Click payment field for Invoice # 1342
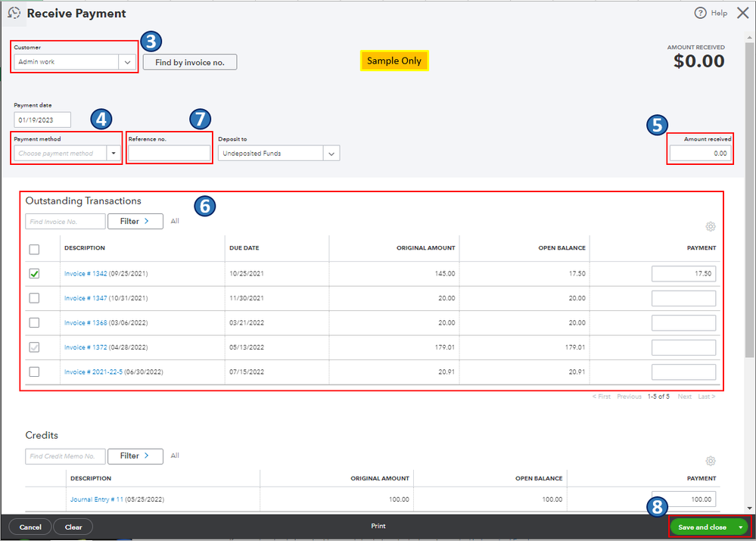Image resolution: width=756 pixels, height=541 pixels. (x=683, y=273)
